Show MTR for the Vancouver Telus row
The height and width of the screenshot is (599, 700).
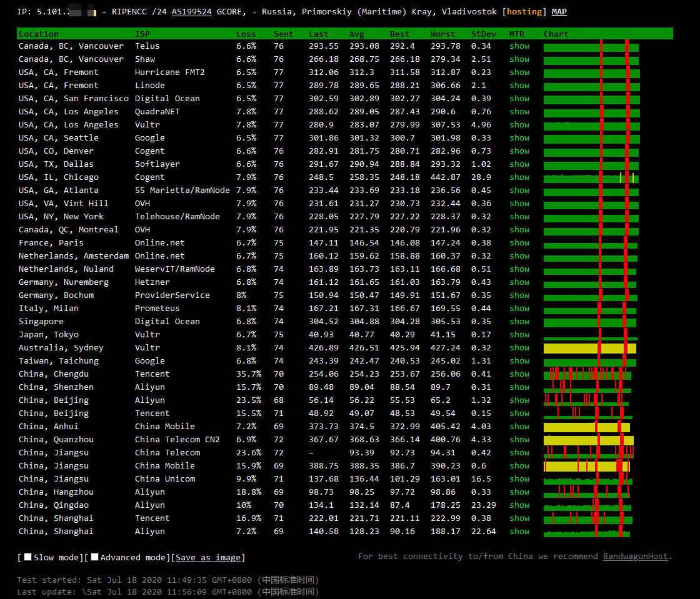pyautogui.click(x=519, y=46)
